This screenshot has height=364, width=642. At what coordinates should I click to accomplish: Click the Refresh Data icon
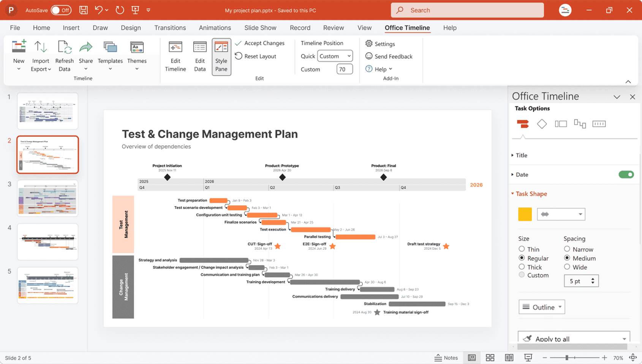coord(64,47)
